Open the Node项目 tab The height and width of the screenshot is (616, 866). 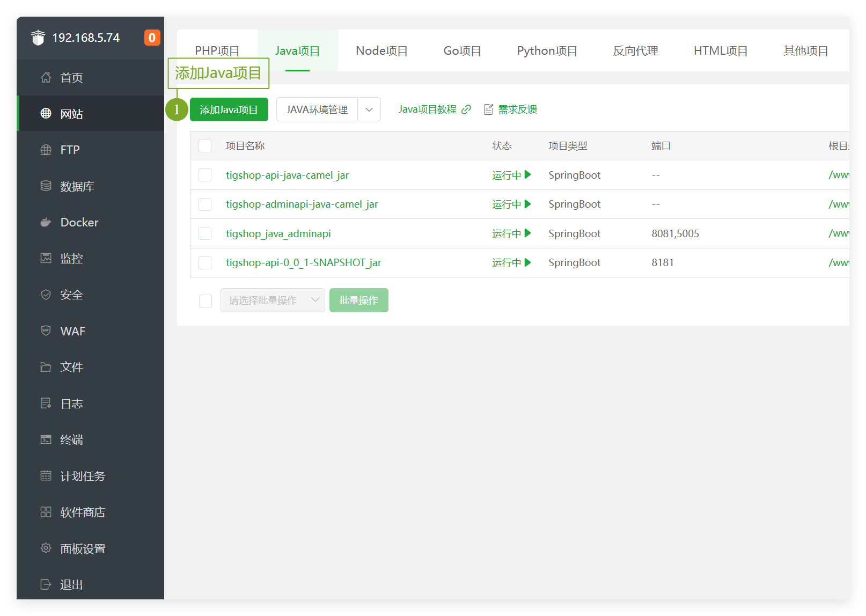coord(382,50)
